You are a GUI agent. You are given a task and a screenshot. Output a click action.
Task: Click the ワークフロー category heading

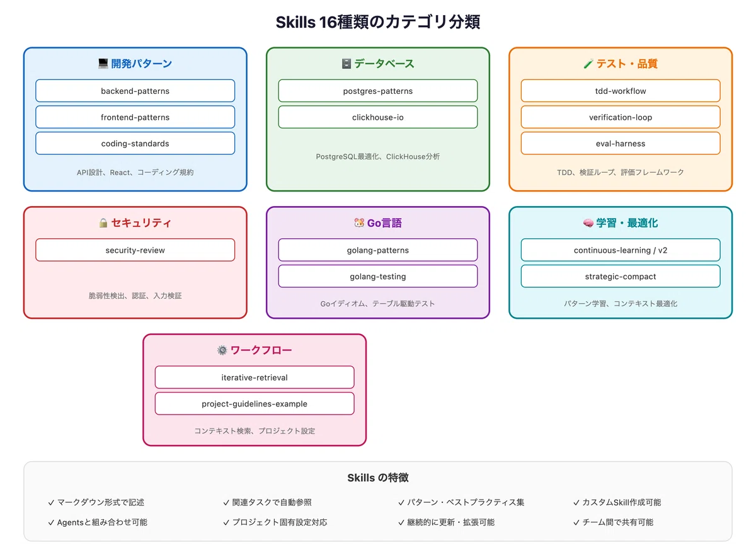[x=261, y=350]
